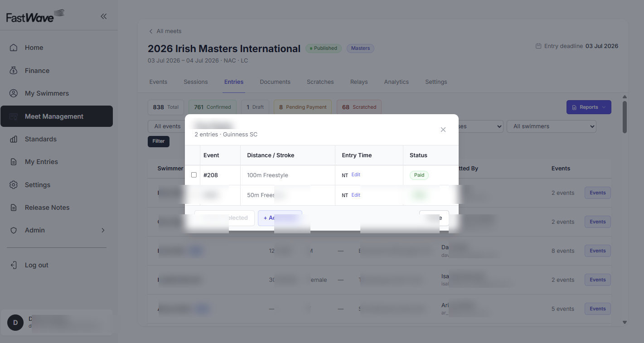The image size is (644, 343).
Task: Edit entry time for 100m Freestyle
Action: (356, 175)
